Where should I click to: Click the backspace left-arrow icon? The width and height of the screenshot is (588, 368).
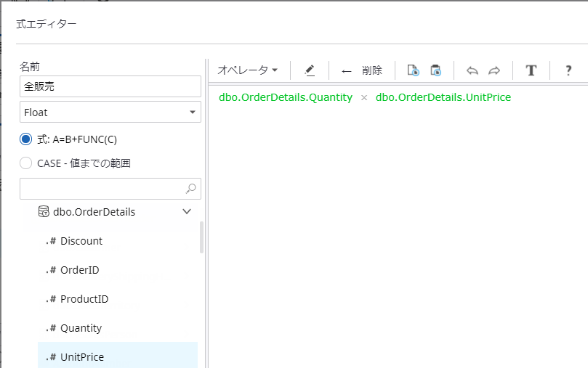pyautogui.click(x=347, y=70)
